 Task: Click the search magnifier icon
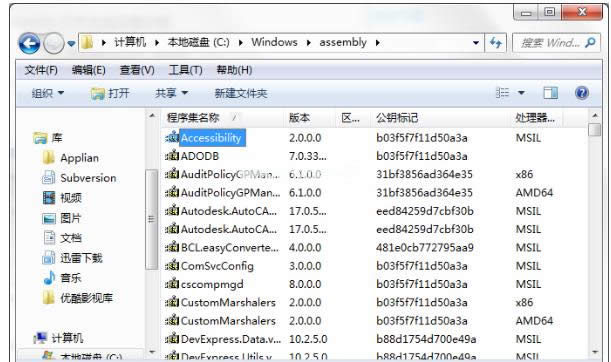pos(590,42)
